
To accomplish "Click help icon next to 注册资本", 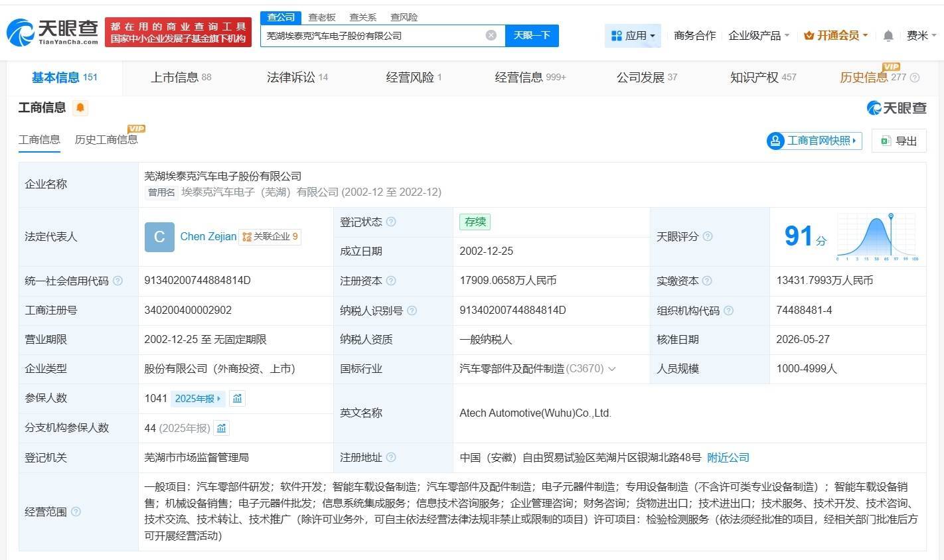I will coord(391,281).
